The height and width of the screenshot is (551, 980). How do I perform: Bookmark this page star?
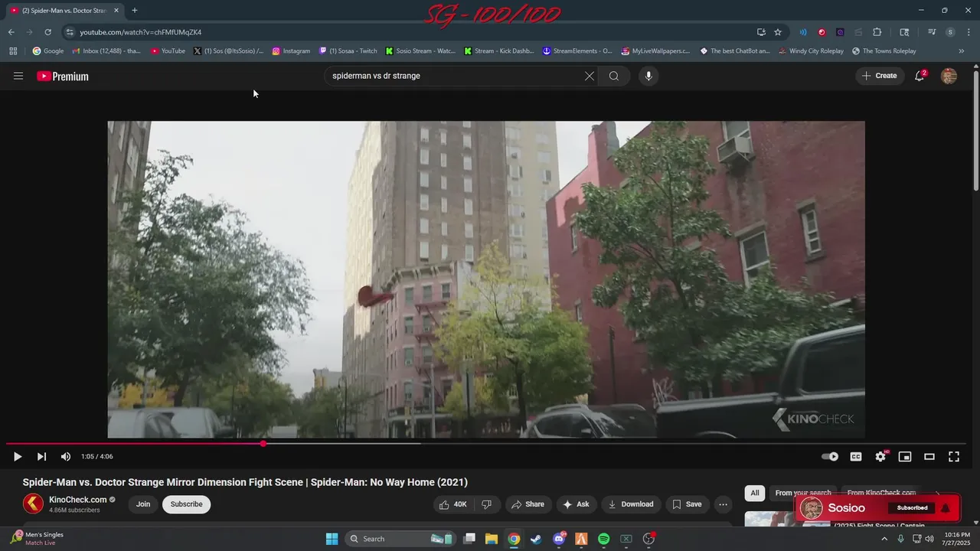point(778,32)
